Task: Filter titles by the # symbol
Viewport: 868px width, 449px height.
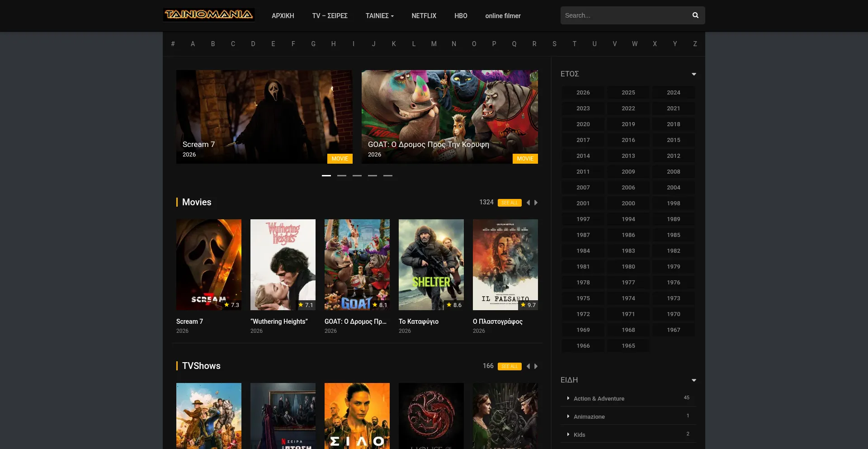Action: point(173,44)
